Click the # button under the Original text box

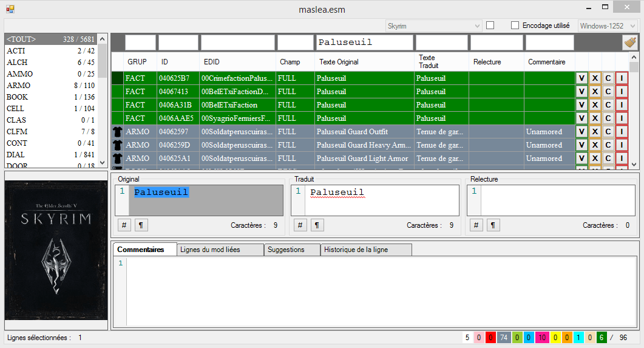click(124, 225)
